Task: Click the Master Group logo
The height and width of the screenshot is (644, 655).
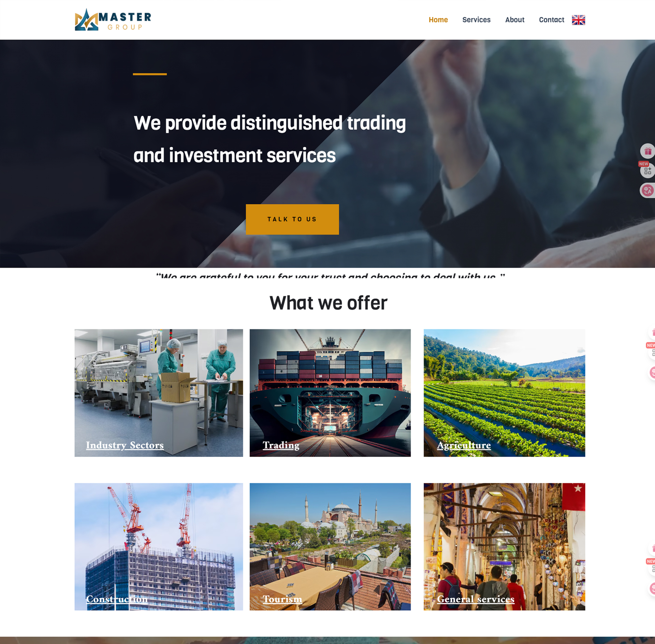Action: click(x=113, y=20)
